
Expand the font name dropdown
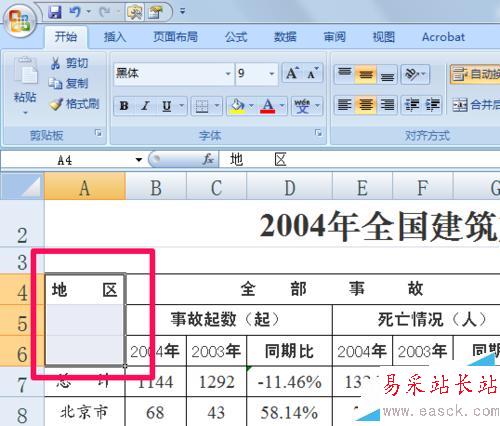point(228,74)
